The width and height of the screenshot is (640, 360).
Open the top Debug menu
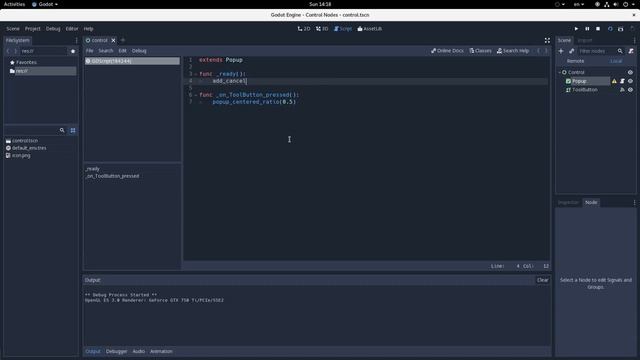pos(53,29)
